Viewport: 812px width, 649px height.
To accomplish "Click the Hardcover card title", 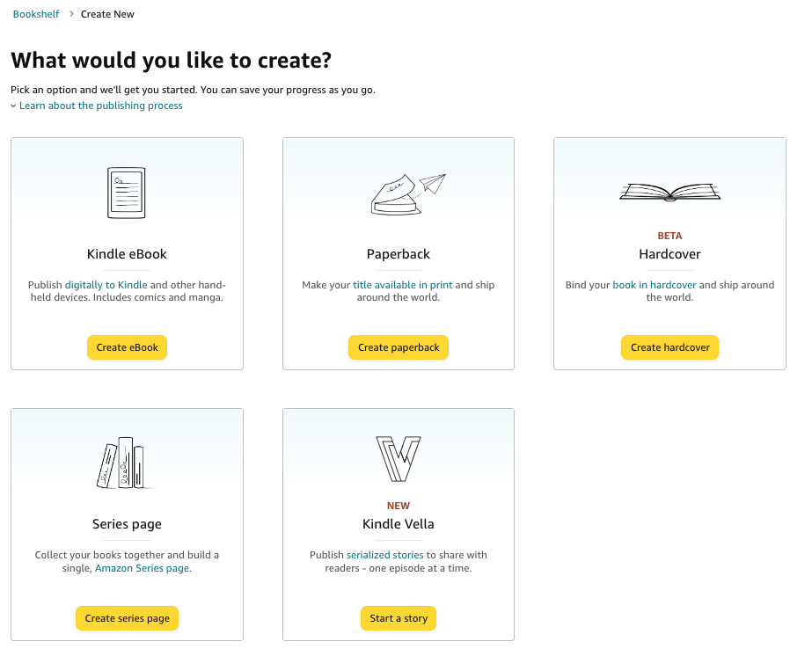I will pyautogui.click(x=669, y=254).
